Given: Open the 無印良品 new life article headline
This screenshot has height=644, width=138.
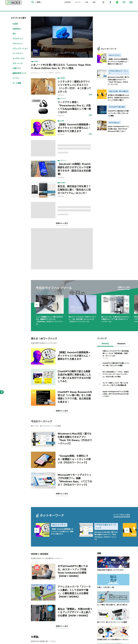Looking at the screenshot, I should pos(74,190).
